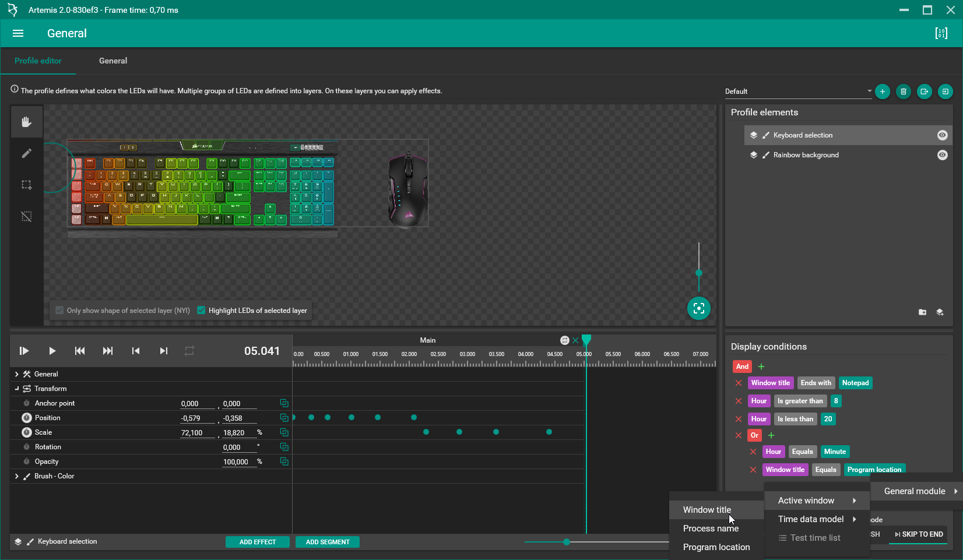Delete the current profile with trash icon

tap(903, 91)
